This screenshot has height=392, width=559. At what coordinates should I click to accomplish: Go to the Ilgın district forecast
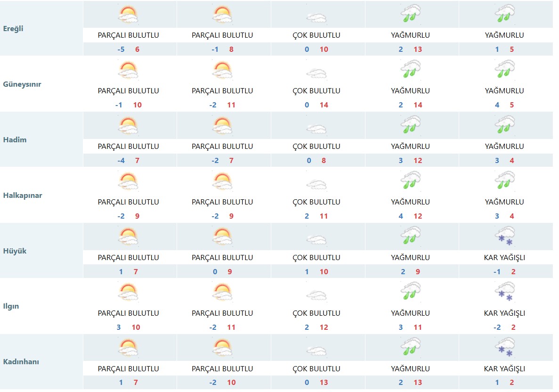point(12,306)
